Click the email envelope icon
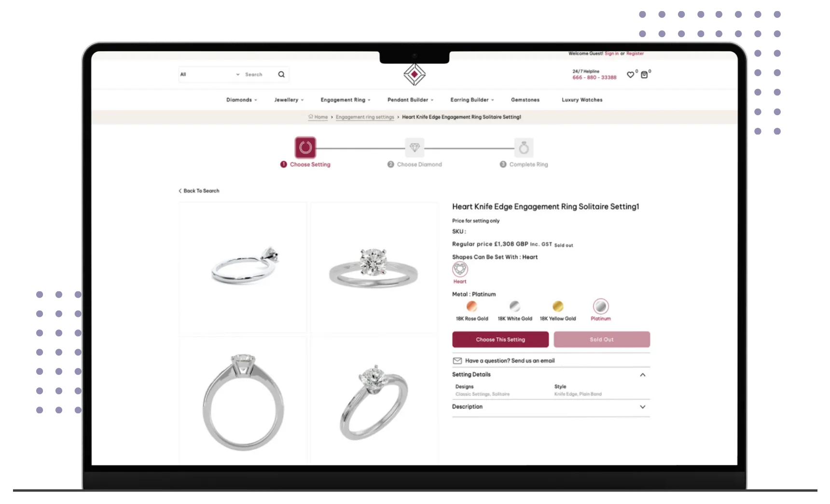830x504 pixels. click(457, 361)
